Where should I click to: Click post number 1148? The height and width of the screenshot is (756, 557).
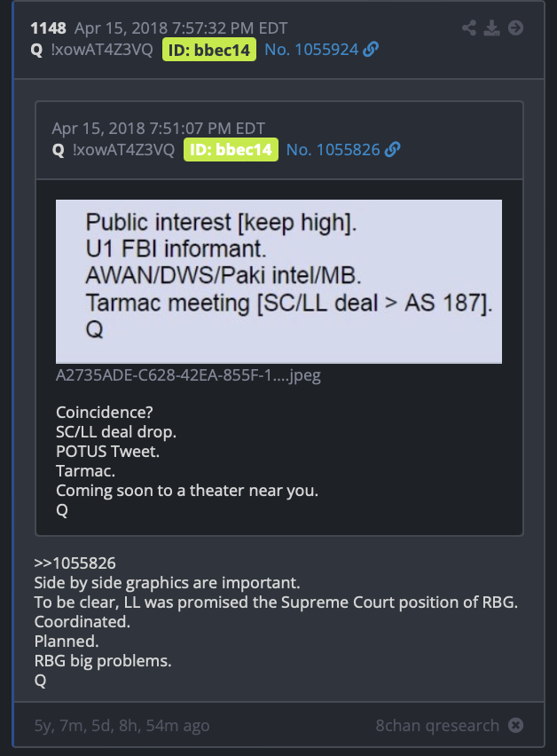click(x=48, y=28)
